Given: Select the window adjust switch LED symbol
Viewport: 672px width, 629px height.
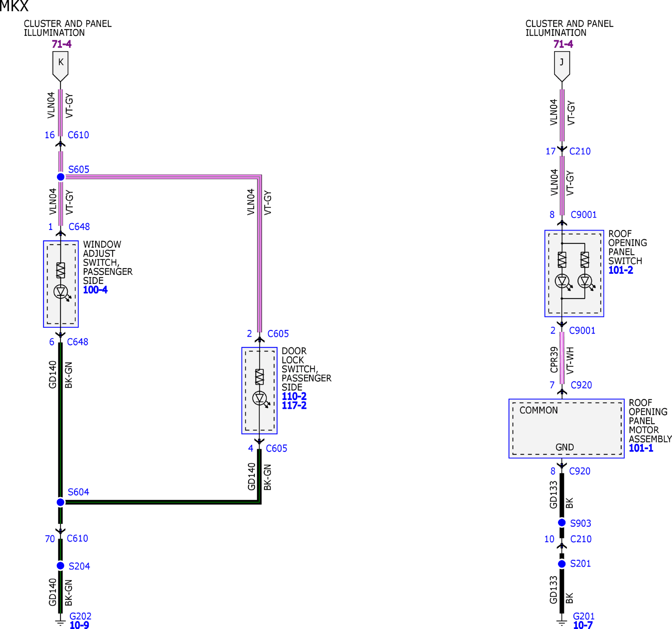Looking at the screenshot, I should [62, 293].
